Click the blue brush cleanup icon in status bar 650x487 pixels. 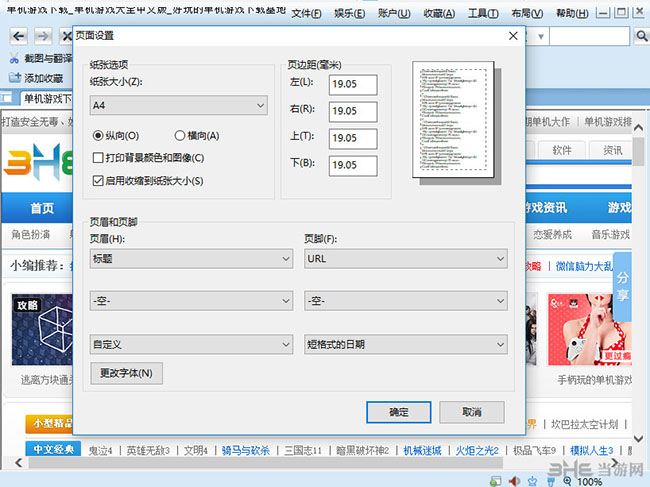tap(551, 481)
